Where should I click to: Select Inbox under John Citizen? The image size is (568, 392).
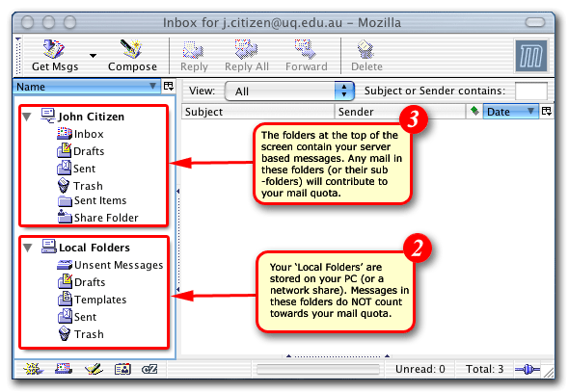click(x=80, y=134)
